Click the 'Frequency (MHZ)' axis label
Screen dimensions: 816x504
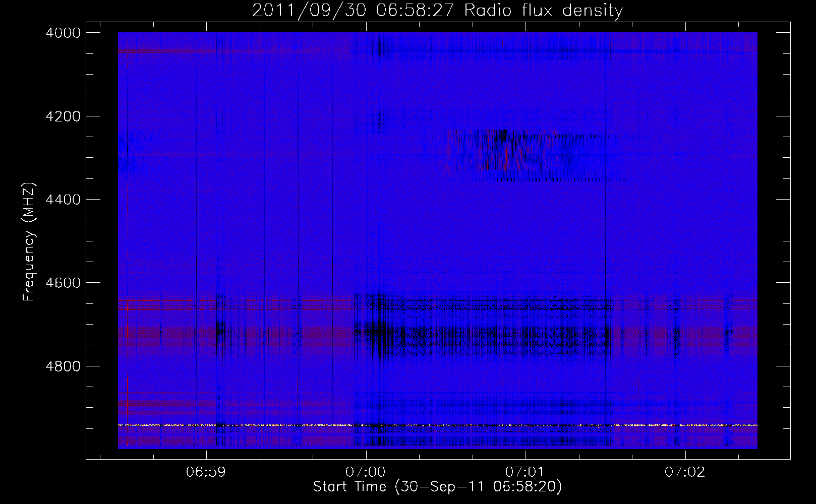click(x=29, y=242)
